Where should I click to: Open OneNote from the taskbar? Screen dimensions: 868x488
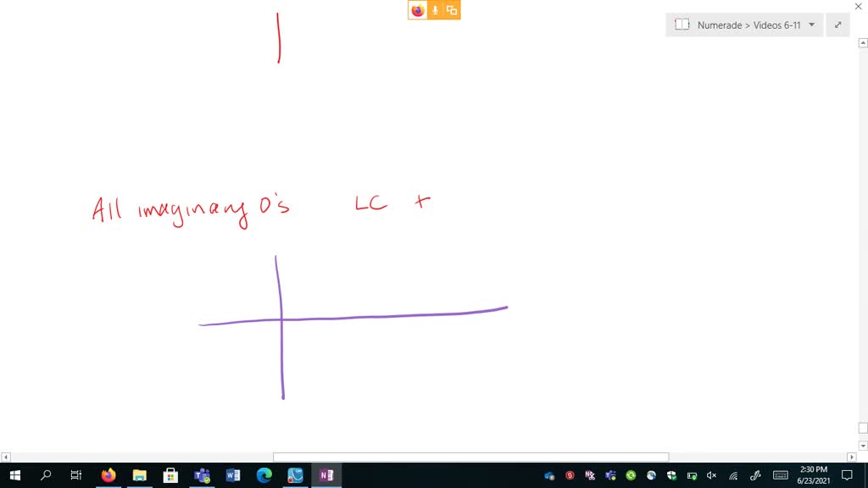[x=326, y=476]
